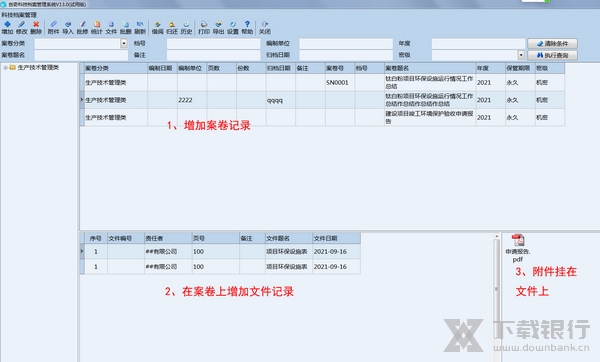Click the 刷新 (Refresh) toolbar icon

click(x=140, y=28)
